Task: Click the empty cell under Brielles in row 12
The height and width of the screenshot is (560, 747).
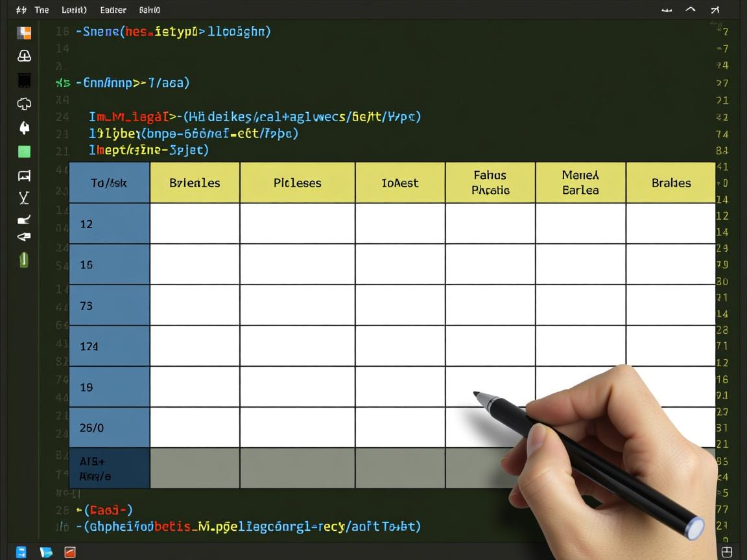Action: tap(195, 224)
